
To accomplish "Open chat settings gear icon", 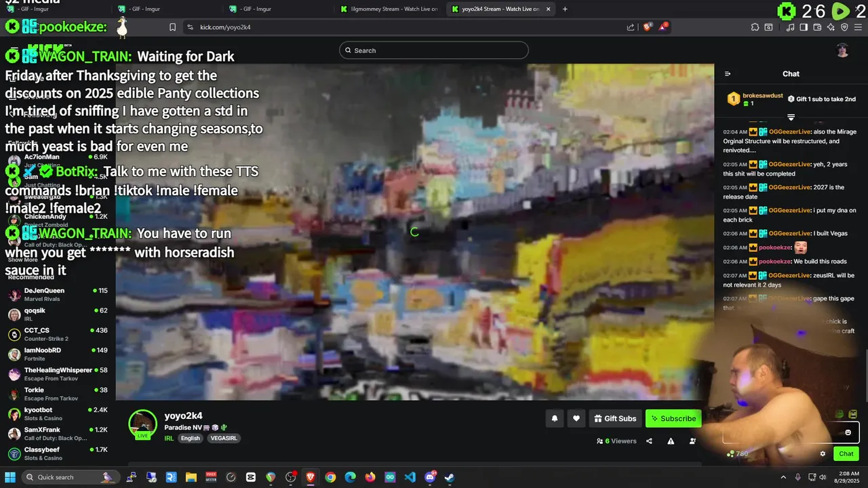I will pos(823,454).
